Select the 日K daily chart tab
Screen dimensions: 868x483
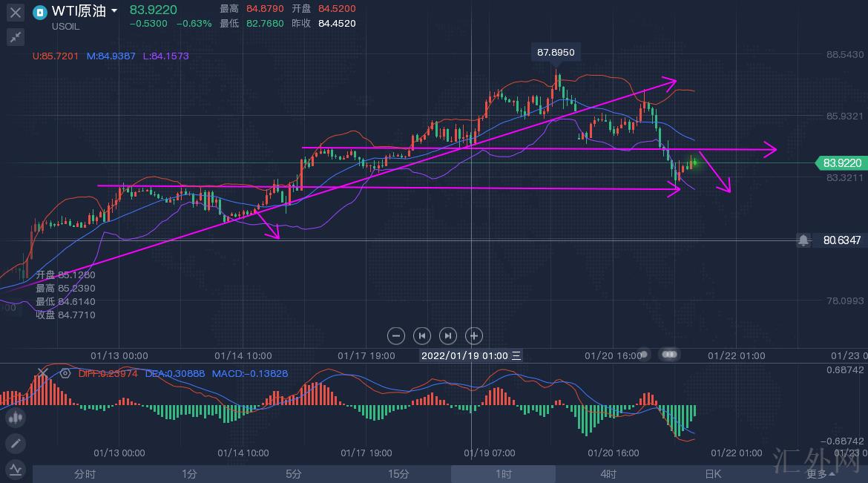[x=712, y=474]
